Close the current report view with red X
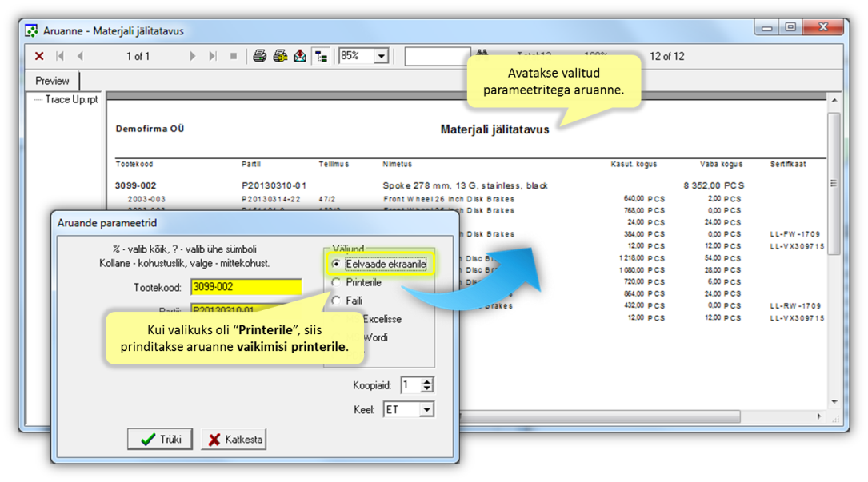 (38, 56)
